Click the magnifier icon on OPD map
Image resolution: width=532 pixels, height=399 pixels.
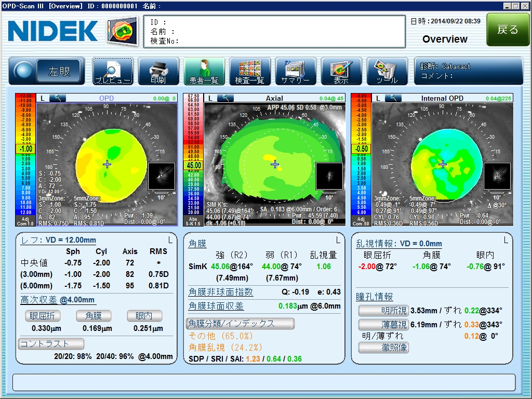[58, 98]
